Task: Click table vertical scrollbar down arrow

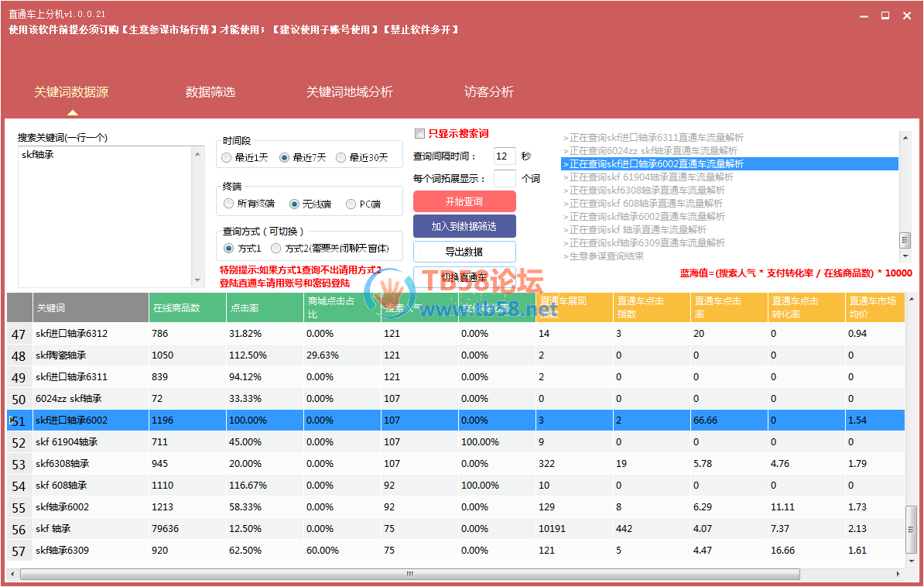Action: [x=912, y=561]
